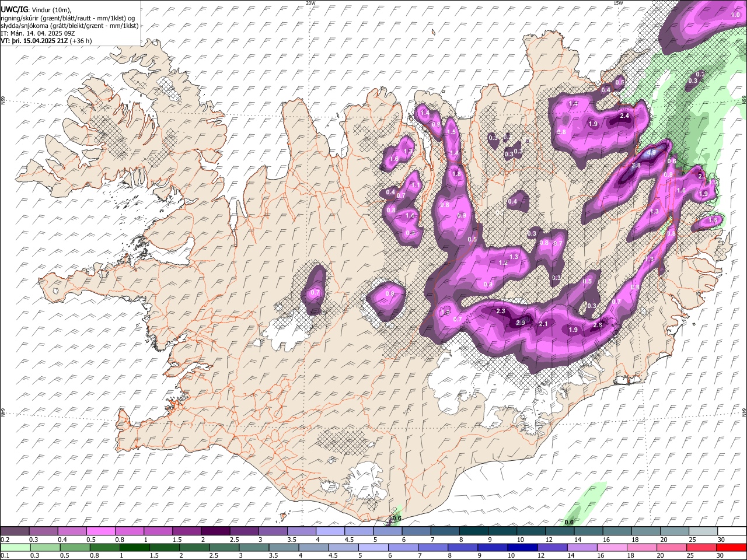This screenshot has height=560, width=747.
Task: Pick the lavender snow swatch between 4 and 4.5
Action: click(330, 531)
